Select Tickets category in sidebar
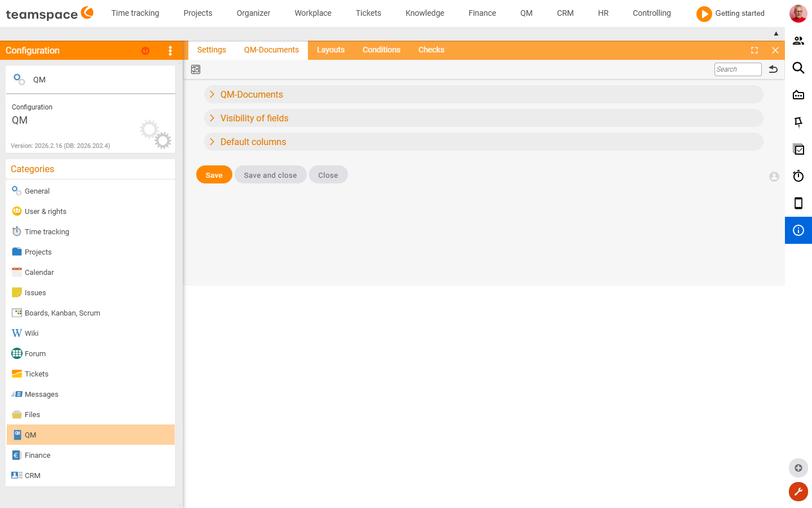The width and height of the screenshot is (812, 508). [x=91, y=374]
